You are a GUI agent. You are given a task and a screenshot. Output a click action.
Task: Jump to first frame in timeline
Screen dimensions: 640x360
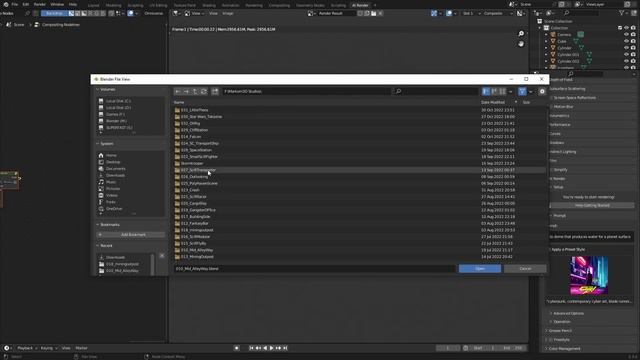point(251,348)
